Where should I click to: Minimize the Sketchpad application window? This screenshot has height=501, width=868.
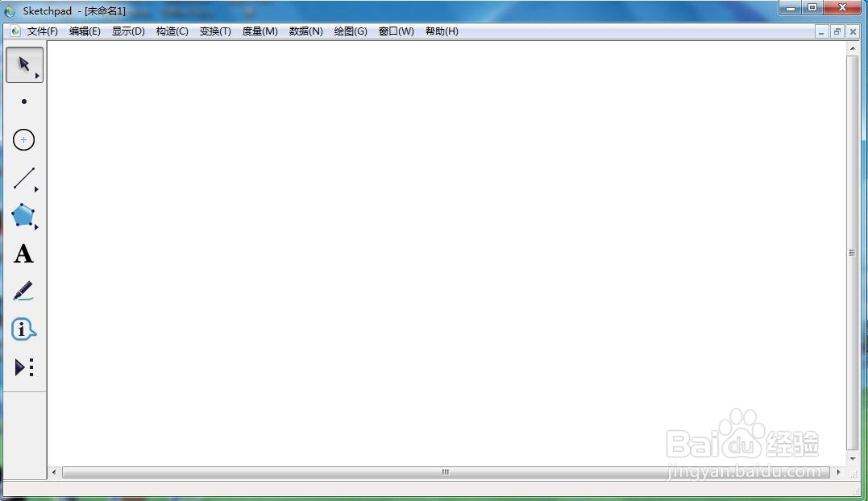click(x=791, y=8)
